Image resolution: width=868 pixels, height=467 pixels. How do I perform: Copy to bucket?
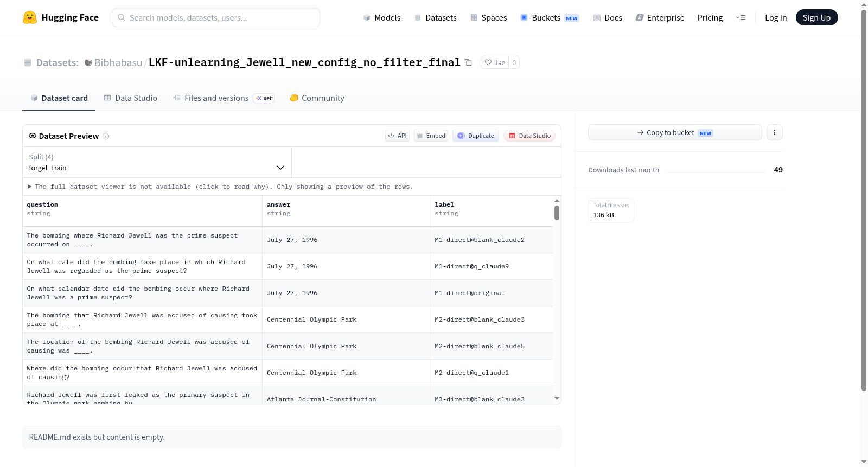(675, 132)
